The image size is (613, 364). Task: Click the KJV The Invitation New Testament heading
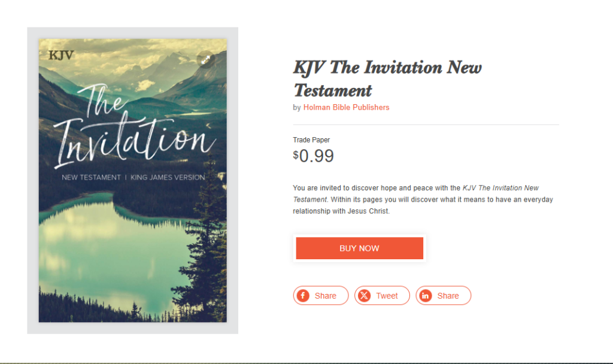(x=387, y=78)
